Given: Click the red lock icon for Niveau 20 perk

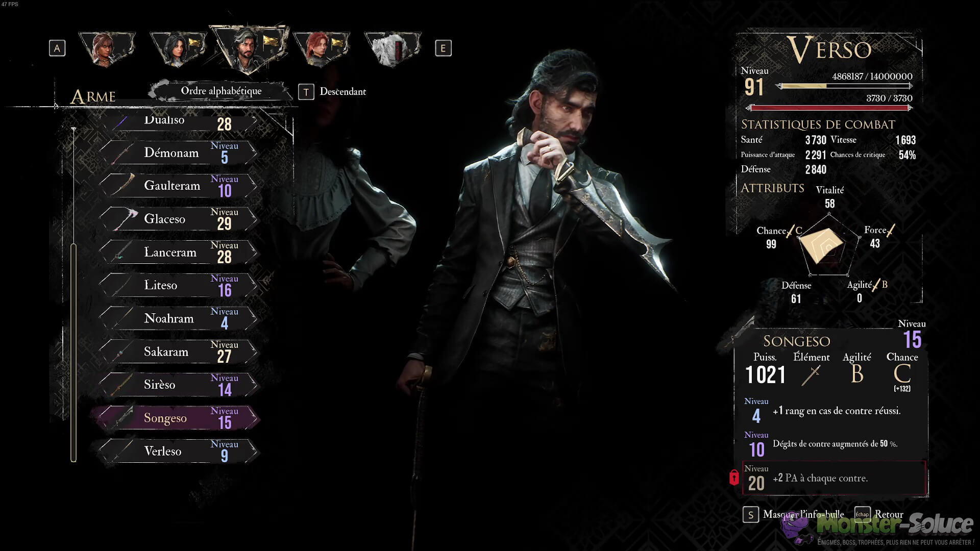Looking at the screenshot, I should click(734, 478).
